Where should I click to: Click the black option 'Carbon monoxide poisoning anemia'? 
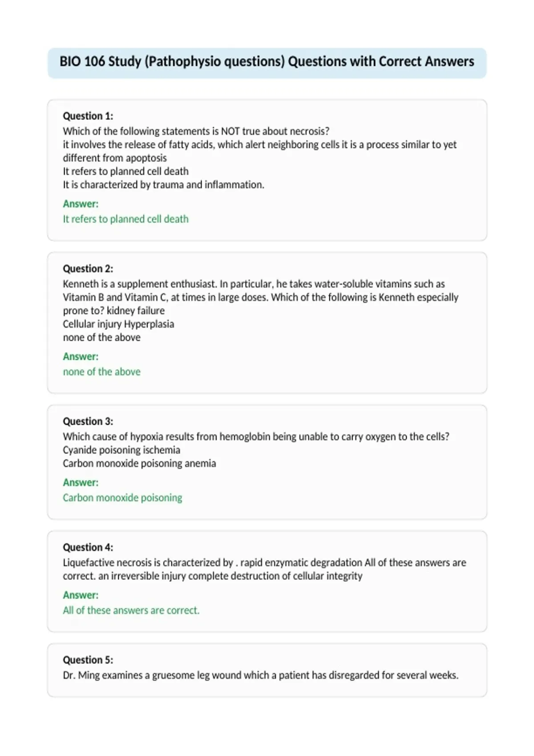[139, 463]
